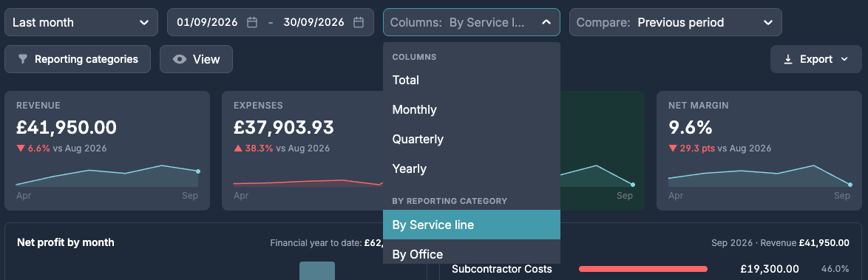Click the Net Margin 9.6% card
The image size is (868, 280).
(759, 151)
